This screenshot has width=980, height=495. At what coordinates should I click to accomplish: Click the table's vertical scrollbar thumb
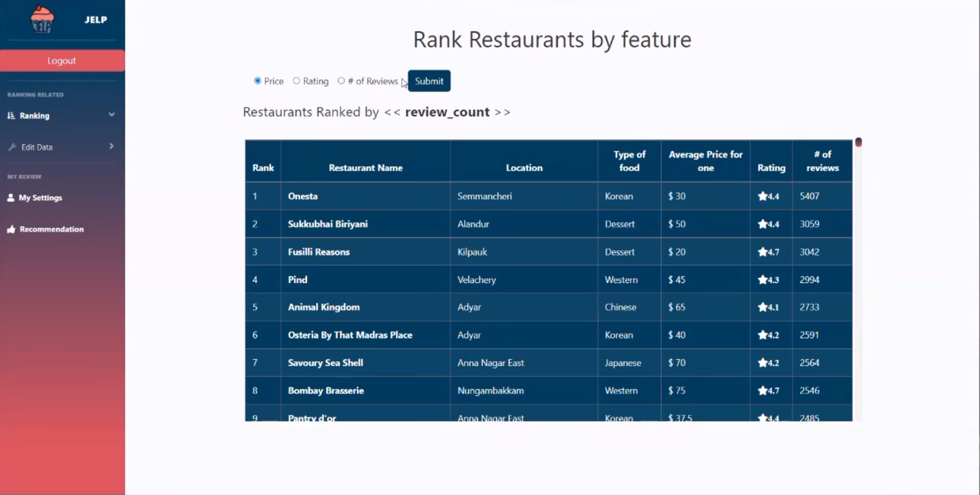pyautogui.click(x=858, y=142)
